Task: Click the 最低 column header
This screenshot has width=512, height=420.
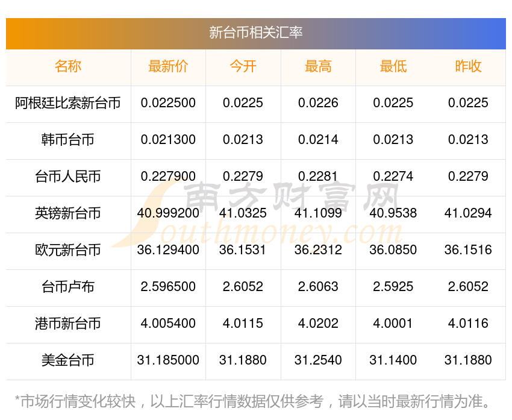Action: (393, 67)
